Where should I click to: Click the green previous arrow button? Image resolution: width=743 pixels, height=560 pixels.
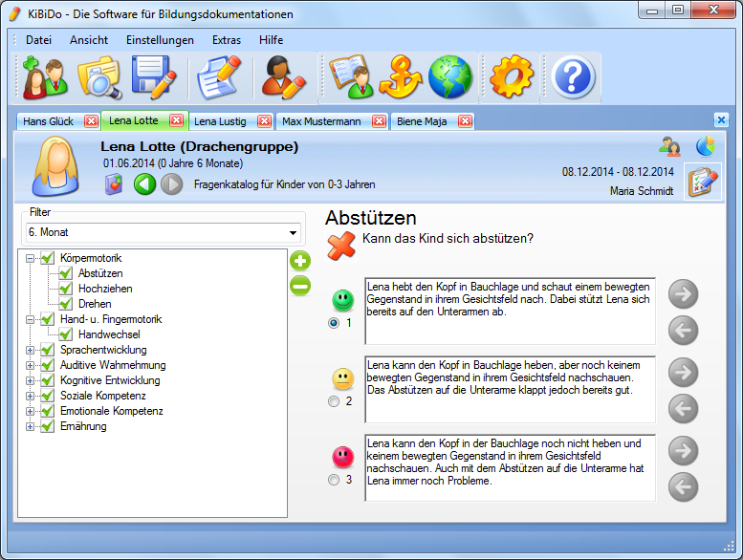(x=144, y=183)
